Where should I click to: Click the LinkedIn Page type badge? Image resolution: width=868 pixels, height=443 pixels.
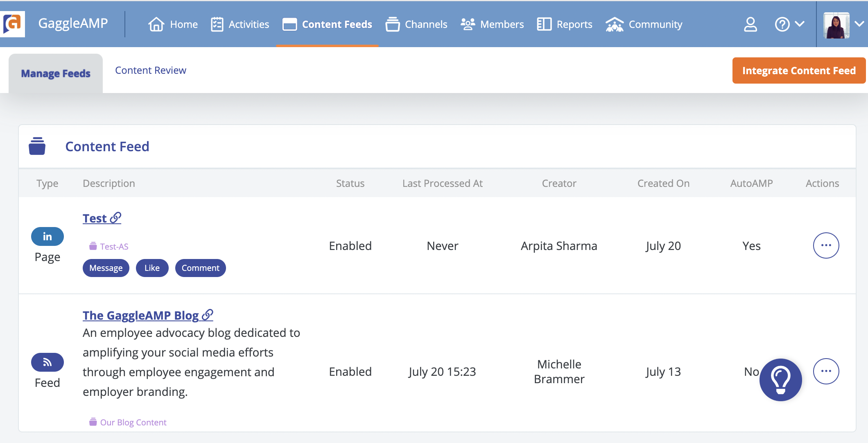click(47, 236)
